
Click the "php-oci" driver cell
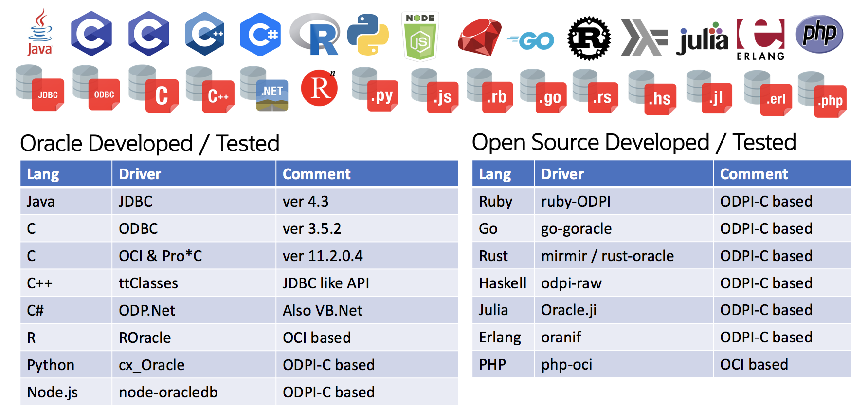(x=624, y=364)
